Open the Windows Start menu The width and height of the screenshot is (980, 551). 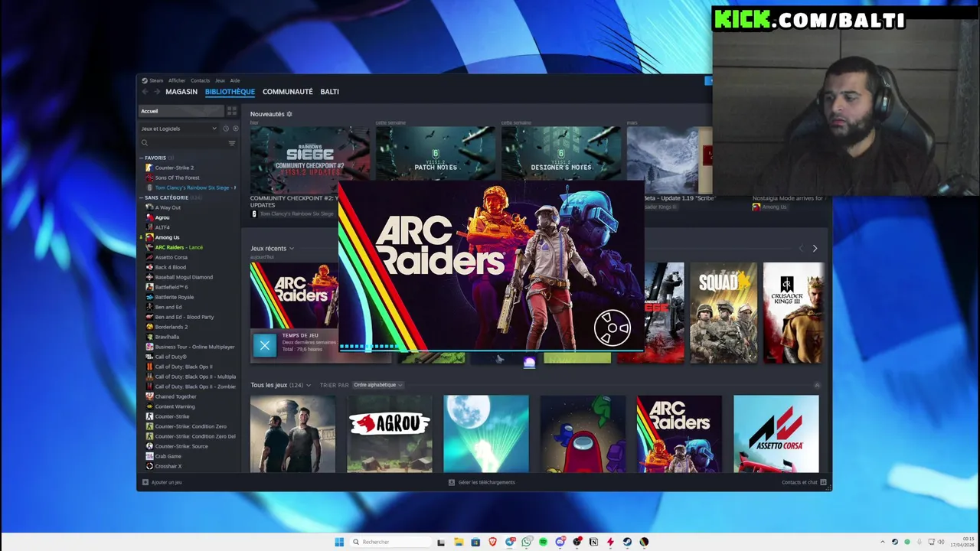point(339,542)
